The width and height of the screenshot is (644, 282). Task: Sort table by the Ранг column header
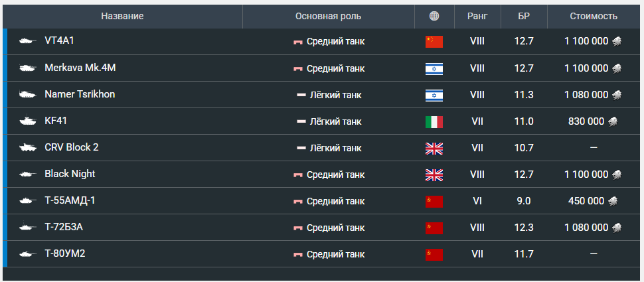click(x=477, y=16)
